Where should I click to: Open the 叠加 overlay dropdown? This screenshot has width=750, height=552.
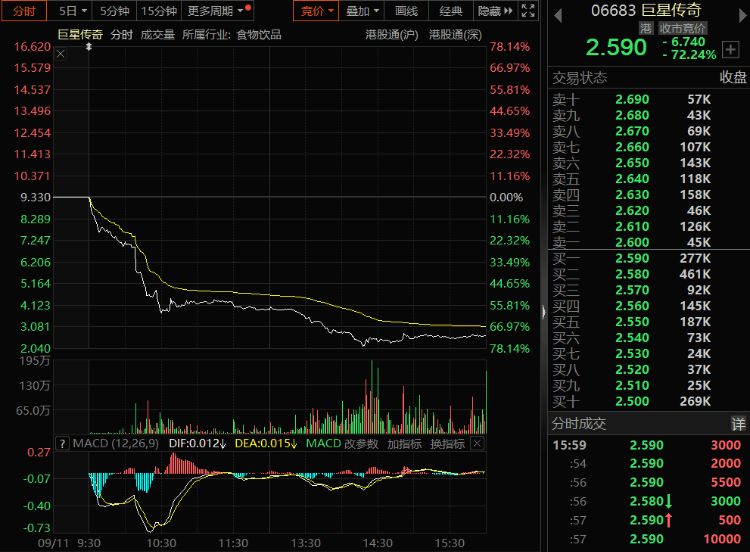(362, 11)
